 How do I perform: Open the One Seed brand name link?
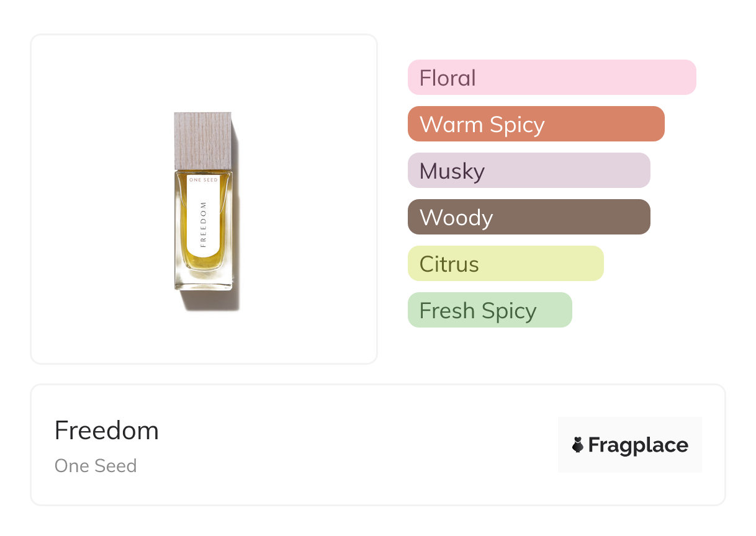click(96, 466)
